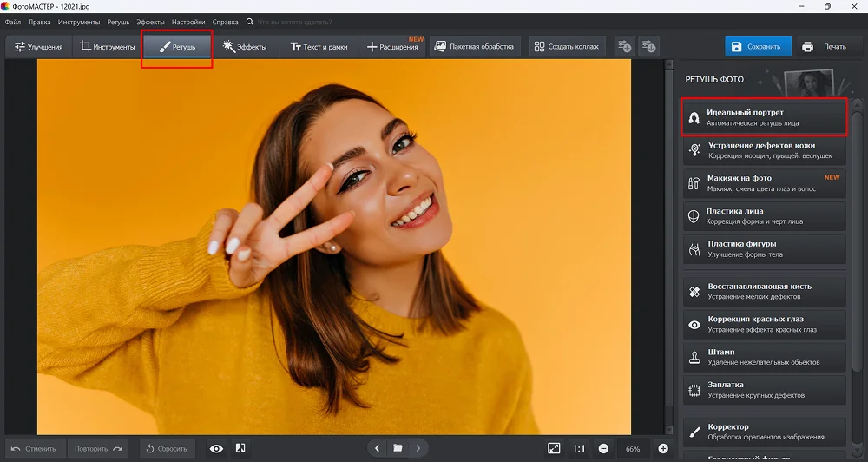Screen dimensions: 868x462
Task: Click fit-to-screen icon
Action: [x=554, y=448]
